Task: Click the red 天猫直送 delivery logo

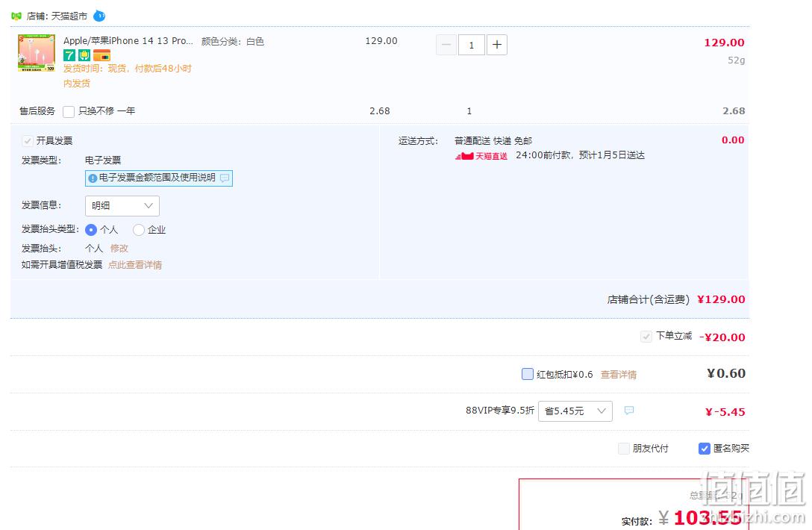Action: click(481, 156)
